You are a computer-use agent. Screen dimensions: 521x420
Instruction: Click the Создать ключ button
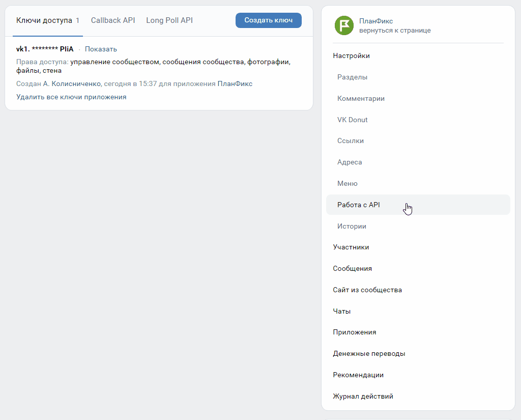269,20
